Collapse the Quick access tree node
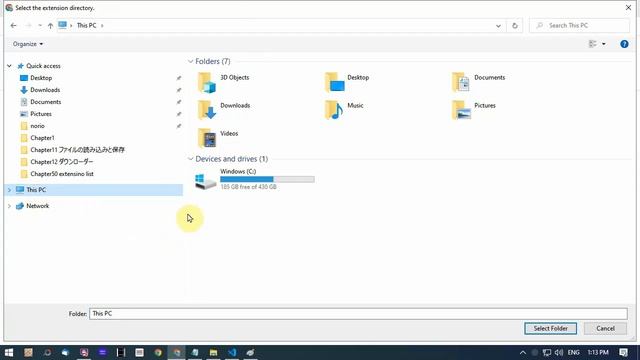The width and height of the screenshot is (640, 360). click(9, 66)
